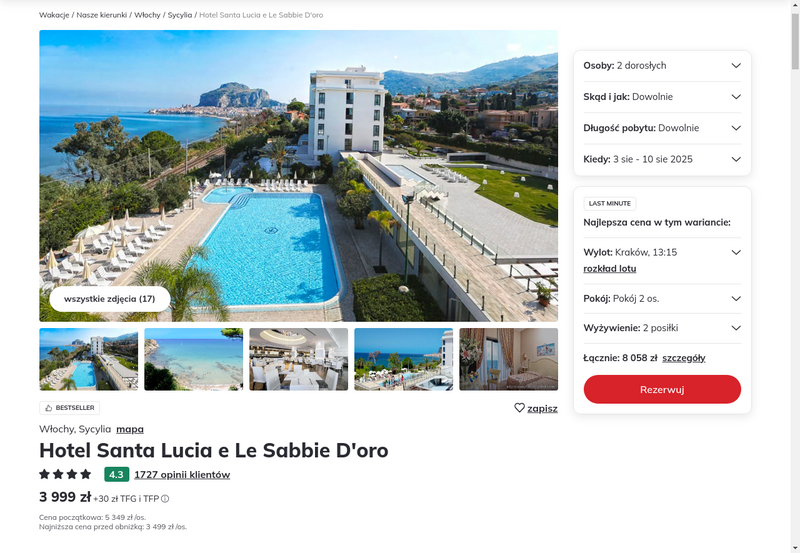Viewport: 800px width, 553px height.
Task: Go to the Włochy breadcrumb
Action: pyautogui.click(x=147, y=15)
